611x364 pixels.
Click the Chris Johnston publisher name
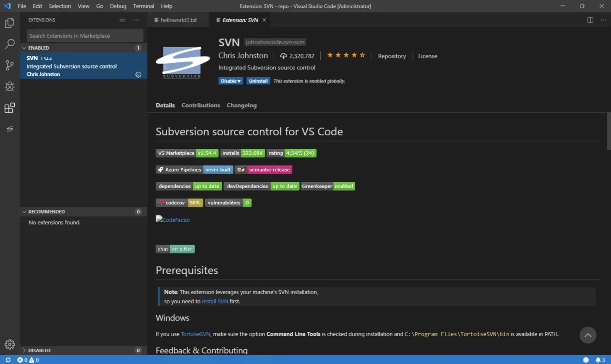tap(243, 55)
